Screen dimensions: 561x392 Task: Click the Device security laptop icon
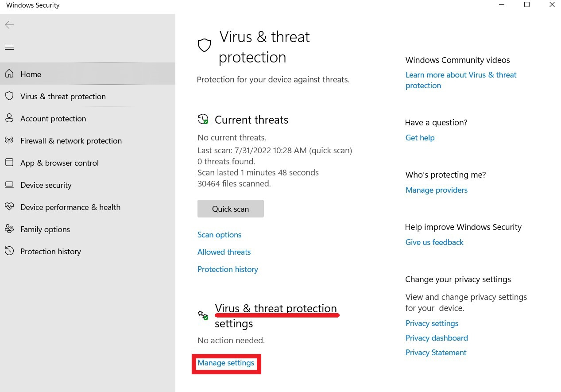point(9,185)
